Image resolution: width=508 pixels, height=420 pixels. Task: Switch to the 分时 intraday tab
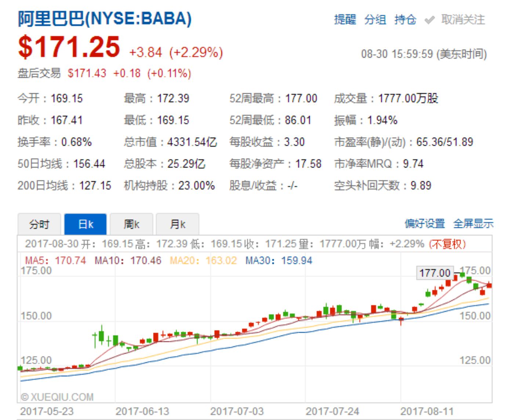39,224
